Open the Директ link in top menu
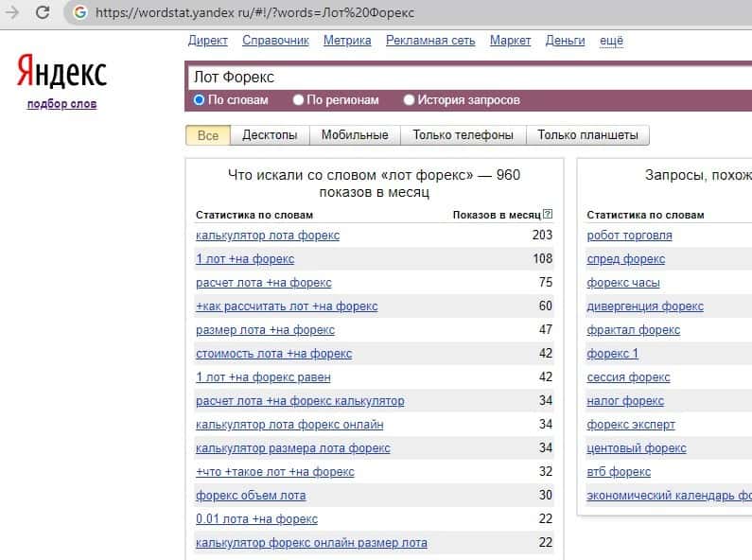 [x=208, y=41]
